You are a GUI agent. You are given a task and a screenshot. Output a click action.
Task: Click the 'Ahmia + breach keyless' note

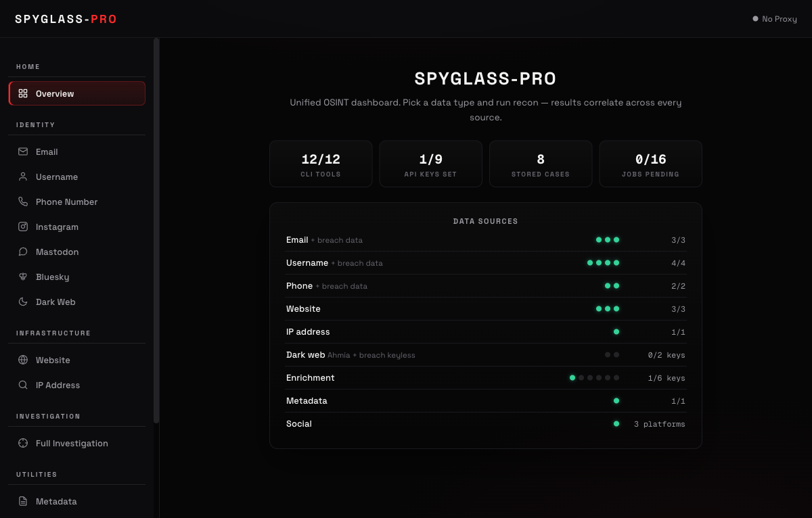pos(371,355)
